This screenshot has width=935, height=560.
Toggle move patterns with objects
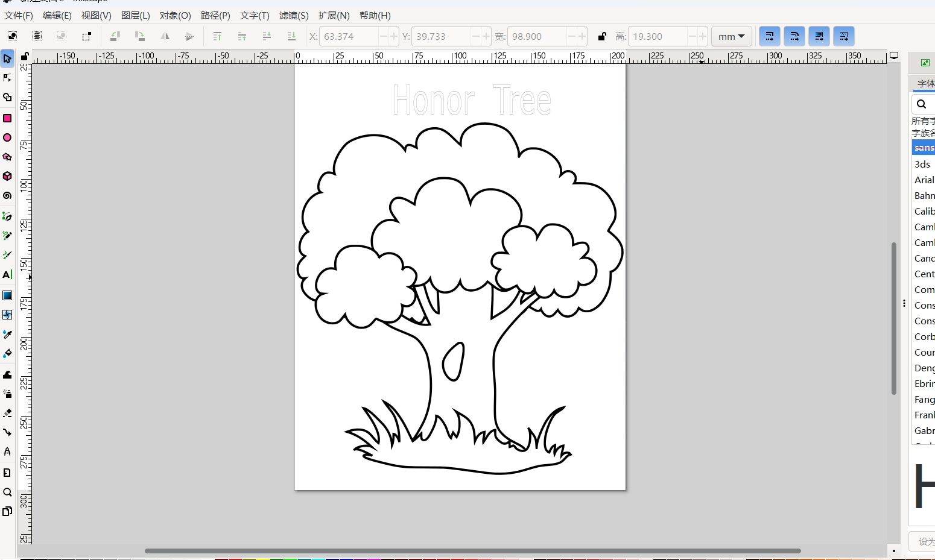click(x=843, y=36)
